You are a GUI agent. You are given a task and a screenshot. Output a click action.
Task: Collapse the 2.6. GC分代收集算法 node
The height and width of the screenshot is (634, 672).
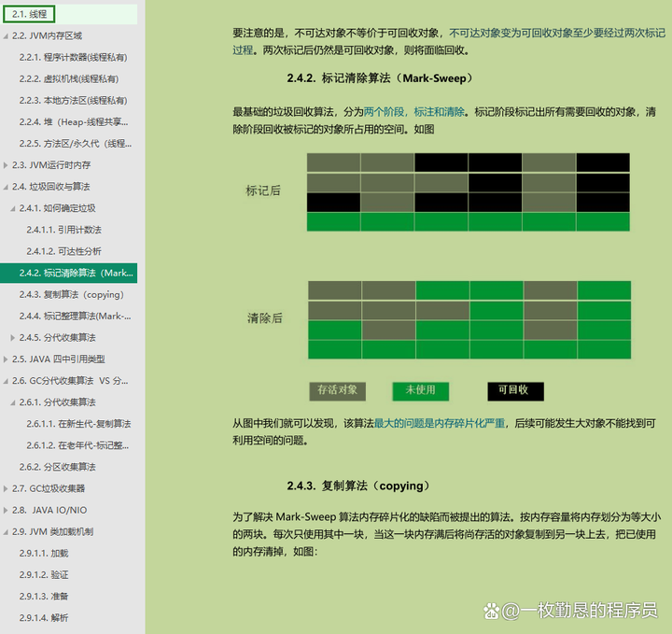(6, 381)
